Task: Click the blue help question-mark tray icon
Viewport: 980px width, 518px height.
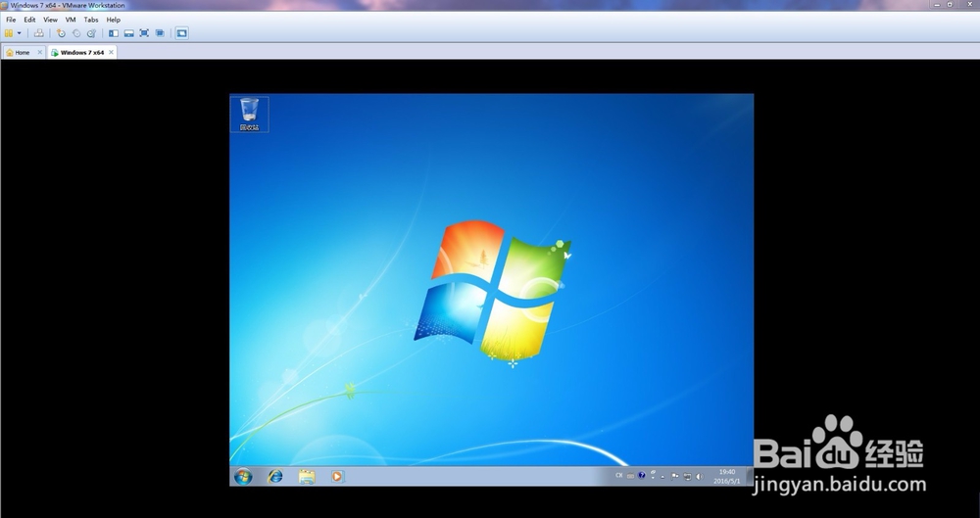Action: 641,476
